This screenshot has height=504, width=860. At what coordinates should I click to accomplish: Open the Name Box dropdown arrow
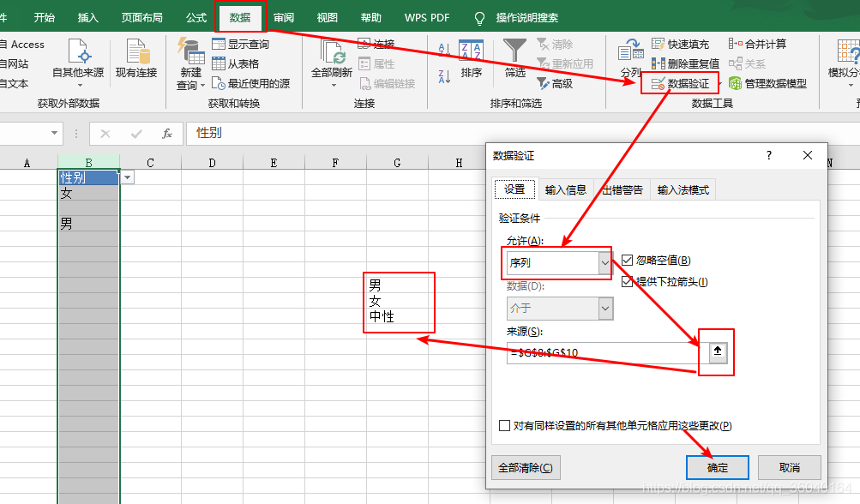click(x=53, y=134)
